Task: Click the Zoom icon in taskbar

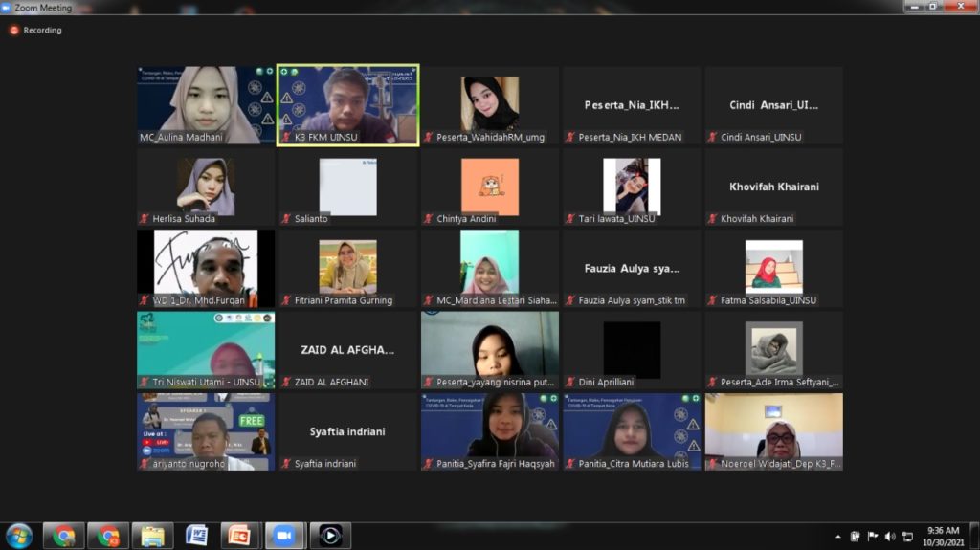Action: click(283, 535)
